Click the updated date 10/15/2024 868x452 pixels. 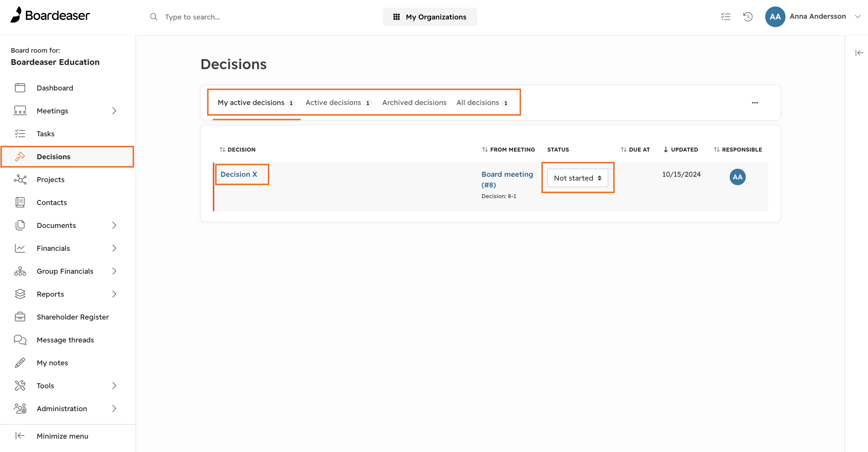tap(681, 174)
